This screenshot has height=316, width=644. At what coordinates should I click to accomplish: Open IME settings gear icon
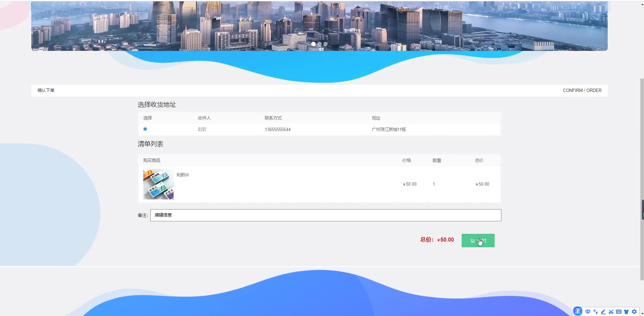click(x=634, y=312)
